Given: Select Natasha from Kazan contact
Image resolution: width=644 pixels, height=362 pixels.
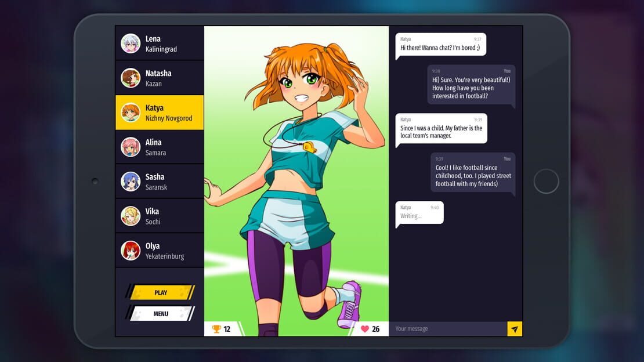Looking at the screenshot, I should tap(160, 78).
